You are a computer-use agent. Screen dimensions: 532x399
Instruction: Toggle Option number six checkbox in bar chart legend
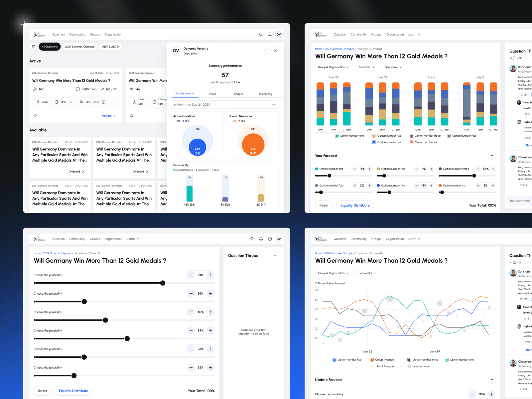412,142
